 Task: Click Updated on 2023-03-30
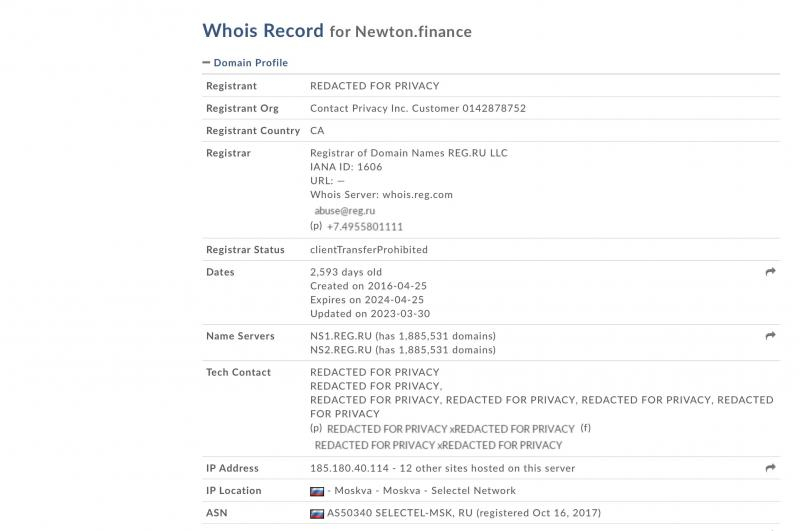click(370, 313)
